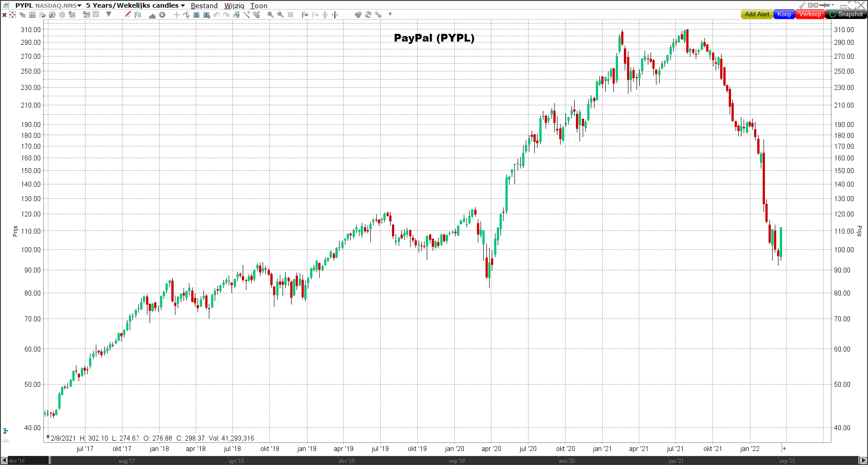The width and height of the screenshot is (868, 465).
Task: Click the shift-chart-right arrow icon
Action: pyautogui.click(x=305, y=14)
